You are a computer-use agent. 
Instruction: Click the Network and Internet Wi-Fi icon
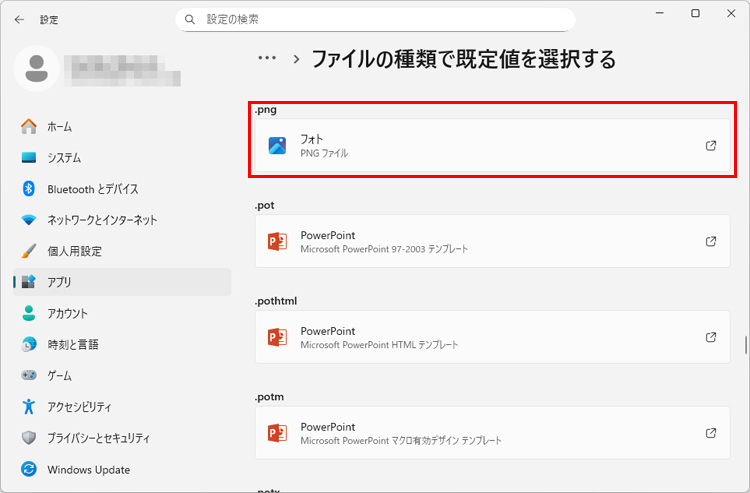tap(29, 220)
